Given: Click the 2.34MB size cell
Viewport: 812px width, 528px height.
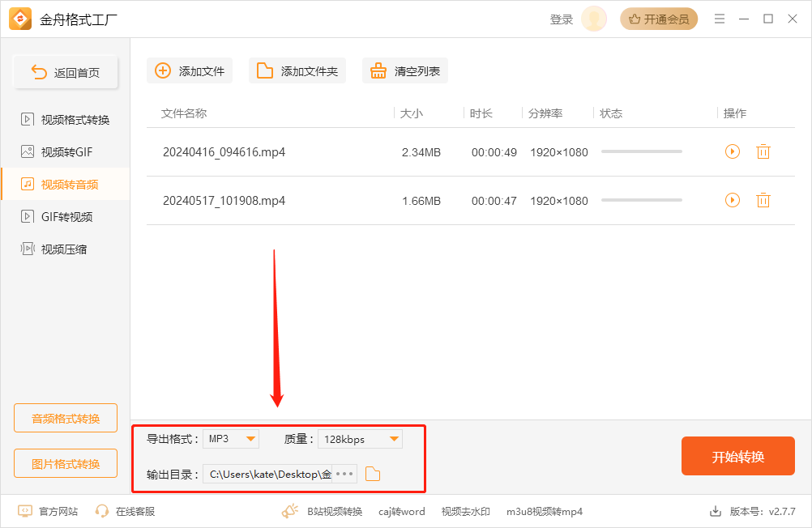Looking at the screenshot, I should (x=421, y=152).
